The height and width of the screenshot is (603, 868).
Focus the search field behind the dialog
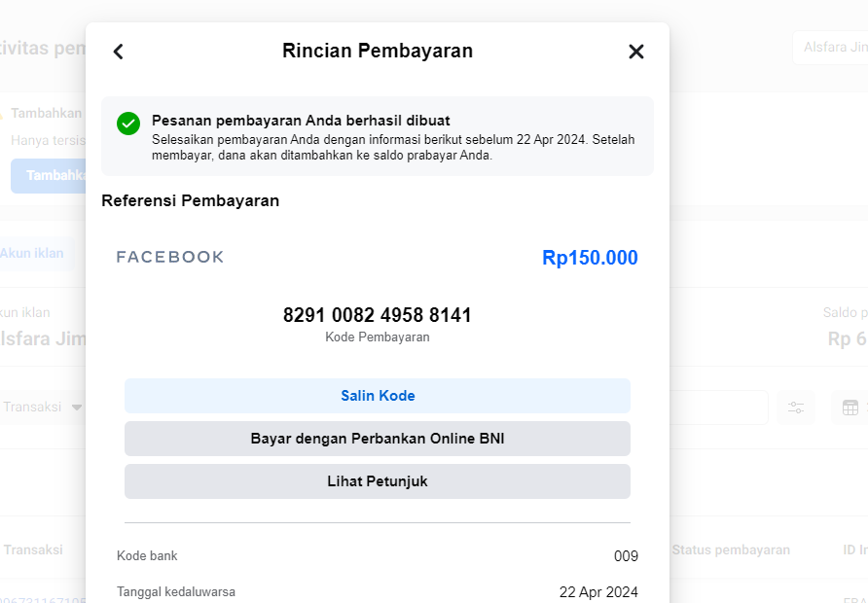(718, 408)
